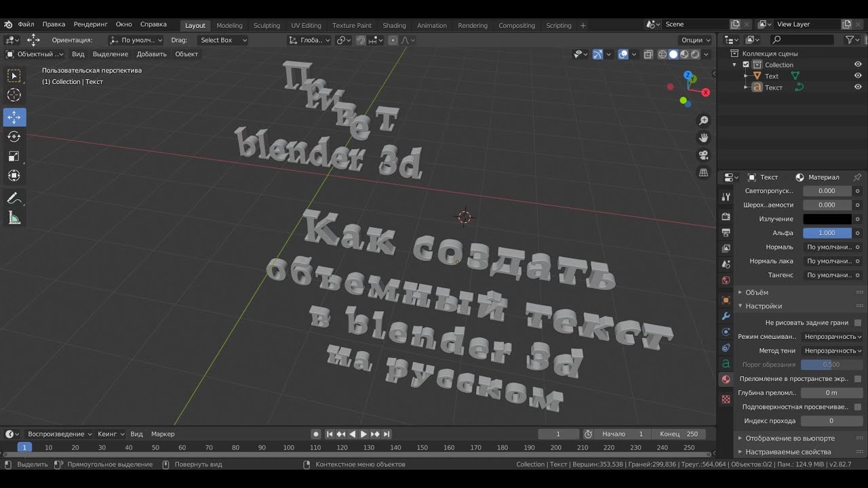Image resolution: width=868 pixels, height=488 pixels.
Task: Enable 'Не рисовать задние грани' checkbox
Action: click(858, 323)
